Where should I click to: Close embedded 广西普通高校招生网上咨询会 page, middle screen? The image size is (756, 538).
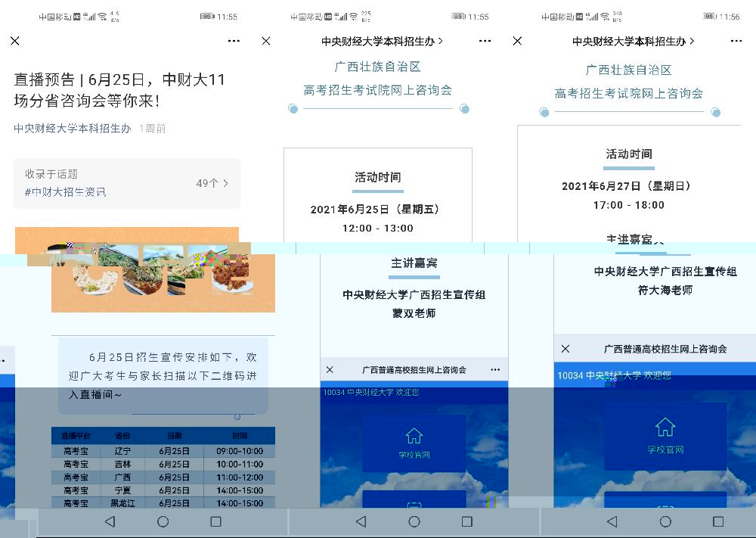tap(330, 370)
